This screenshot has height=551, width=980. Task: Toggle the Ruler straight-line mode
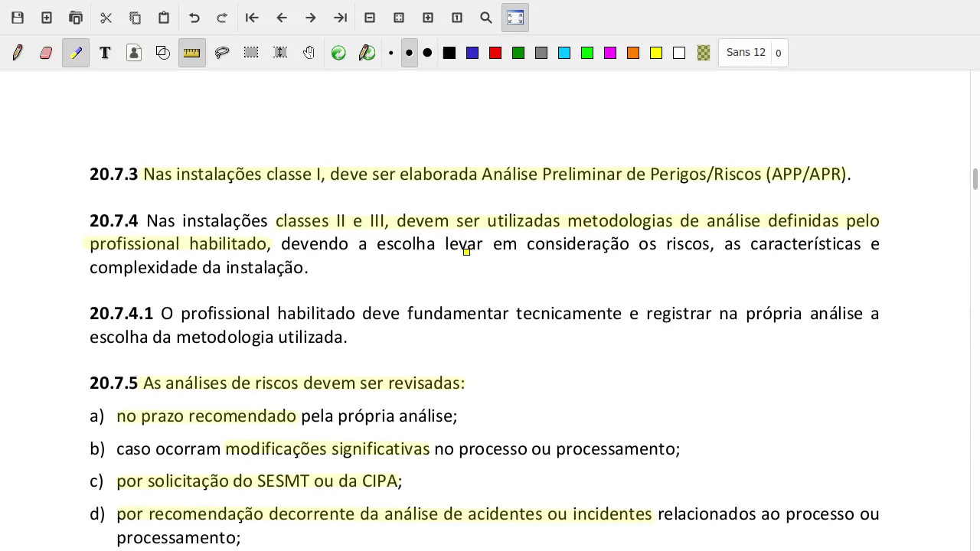pyautogui.click(x=192, y=53)
